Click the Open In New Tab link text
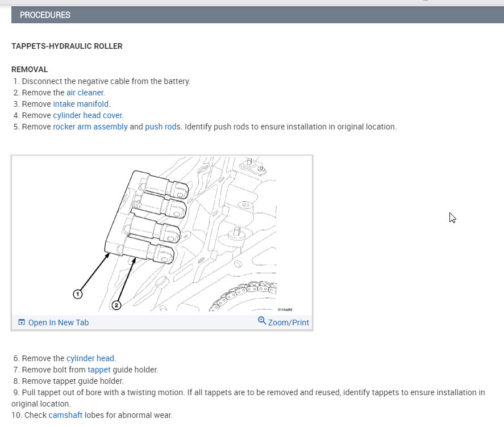The width and height of the screenshot is (504, 427). pos(59,323)
